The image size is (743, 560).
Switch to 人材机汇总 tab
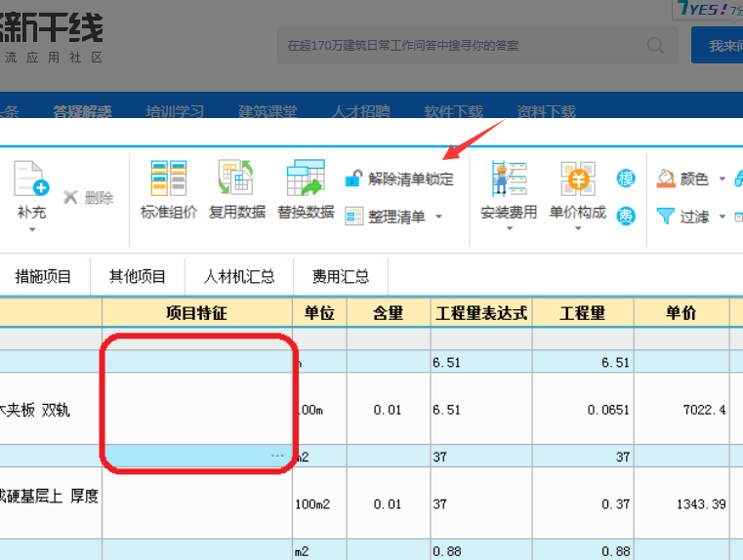[x=239, y=276]
